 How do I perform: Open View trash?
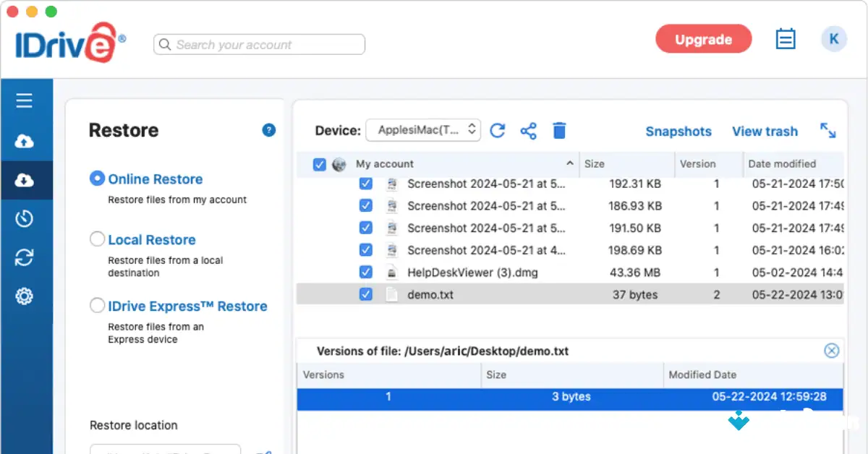pyautogui.click(x=765, y=132)
